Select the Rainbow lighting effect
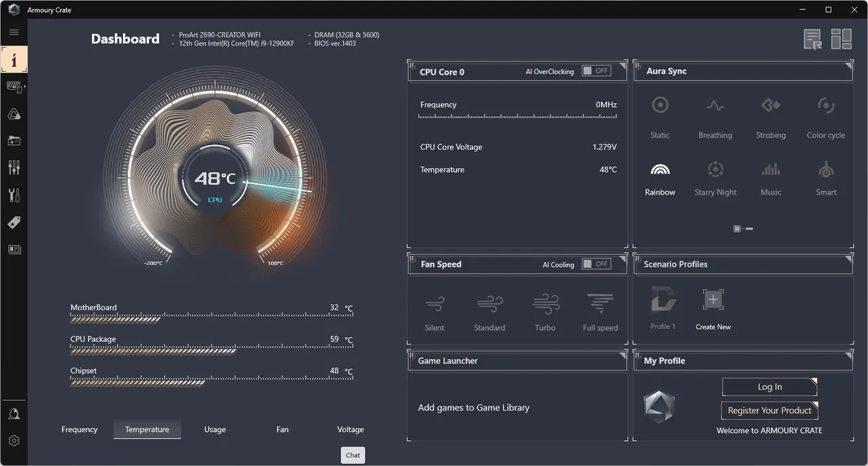This screenshot has width=868, height=466. [660, 178]
